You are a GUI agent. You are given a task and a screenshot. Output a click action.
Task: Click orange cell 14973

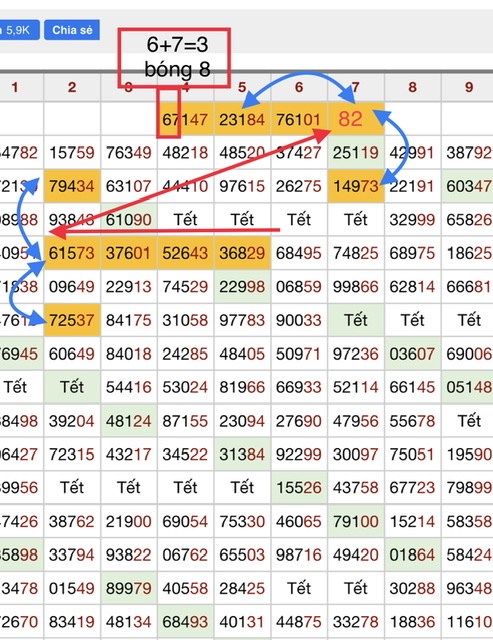356,186
